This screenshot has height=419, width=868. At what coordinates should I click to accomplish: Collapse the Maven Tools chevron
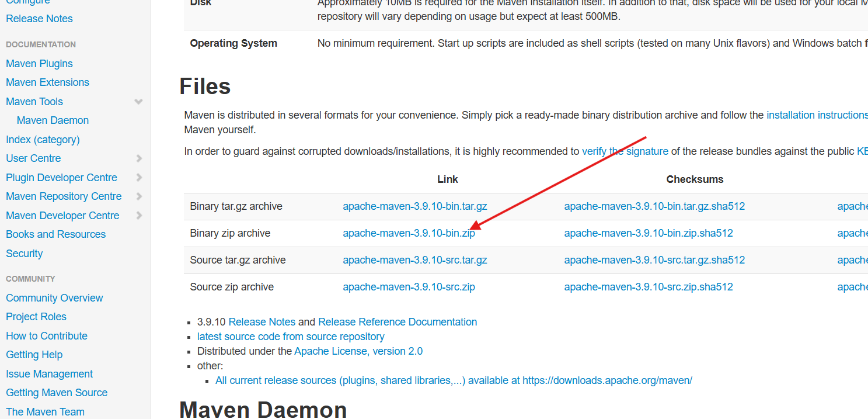tap(138, 102)
